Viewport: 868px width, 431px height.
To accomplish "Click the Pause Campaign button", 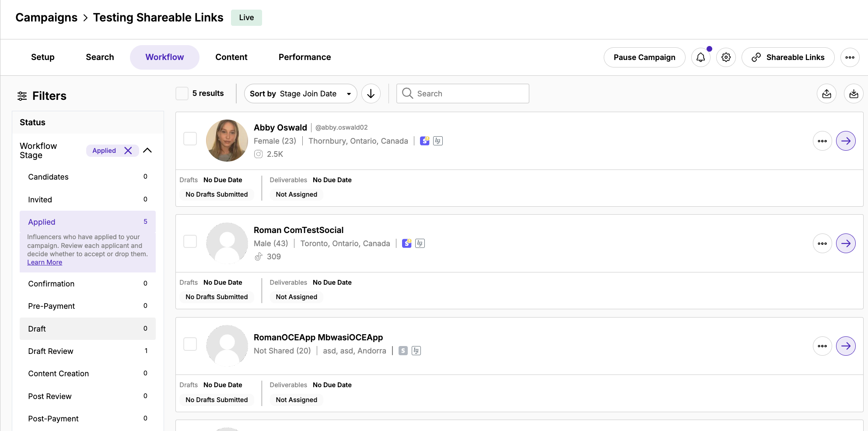I will [x=644, y=57].
